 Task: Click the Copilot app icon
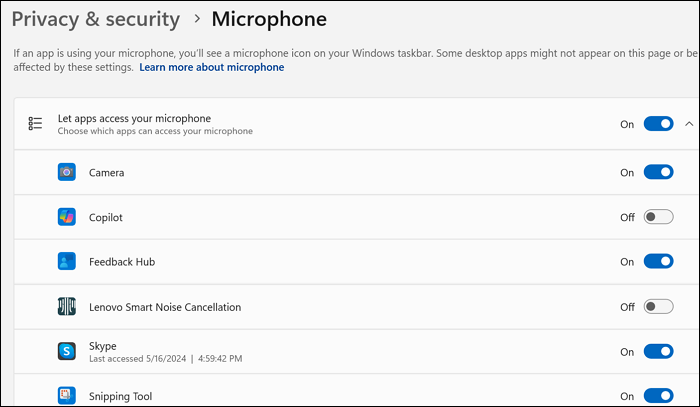[67, 217]
